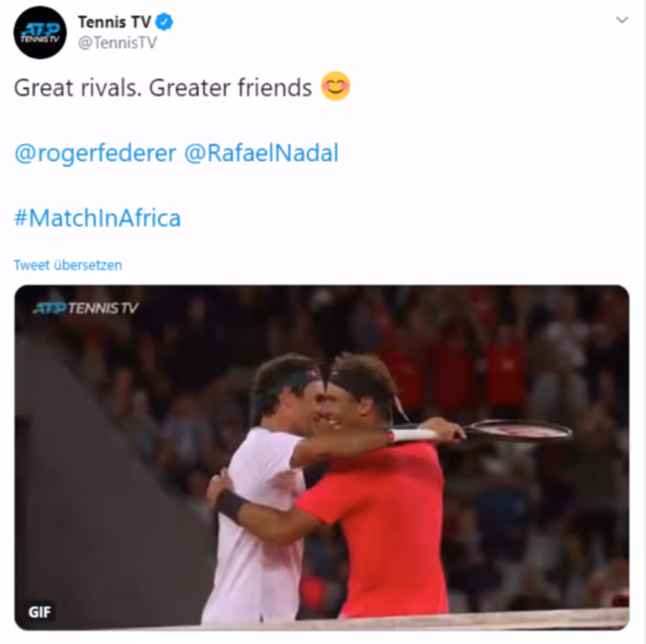
Task: Open the Tennis TV display name
Action: coord(115,22)
